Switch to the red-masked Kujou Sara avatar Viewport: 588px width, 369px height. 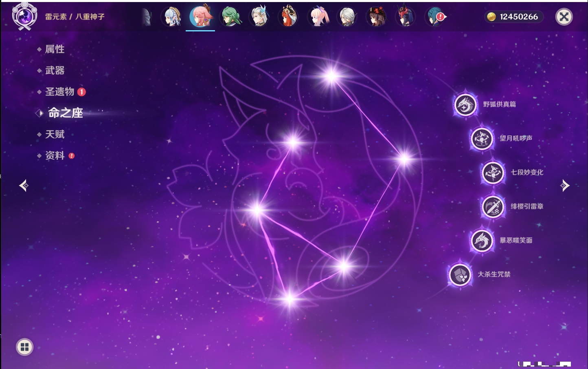405,17
